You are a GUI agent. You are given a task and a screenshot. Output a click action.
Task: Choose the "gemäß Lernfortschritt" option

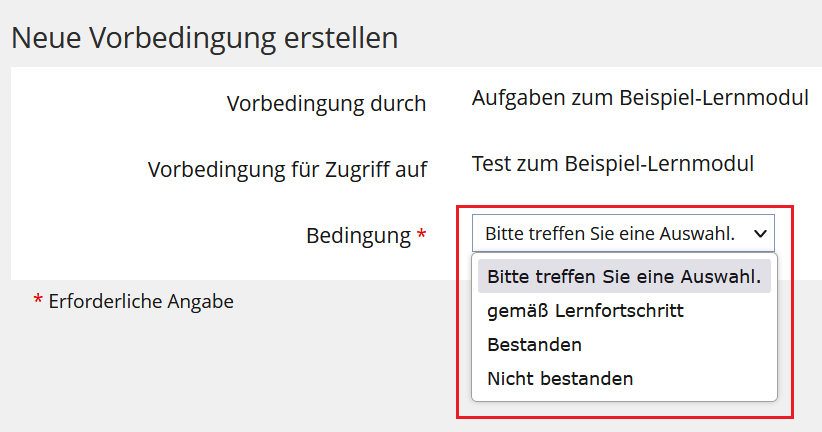[585, 311]
